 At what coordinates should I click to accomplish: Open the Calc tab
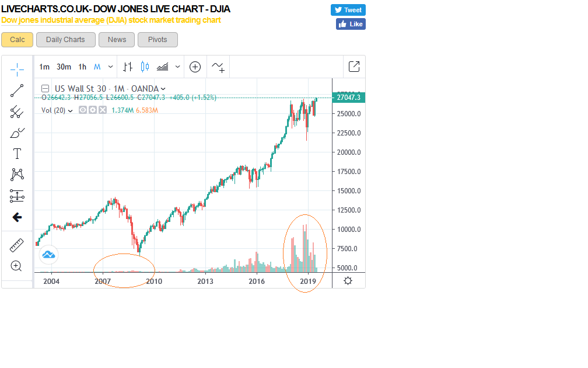(x=17, y=40)
